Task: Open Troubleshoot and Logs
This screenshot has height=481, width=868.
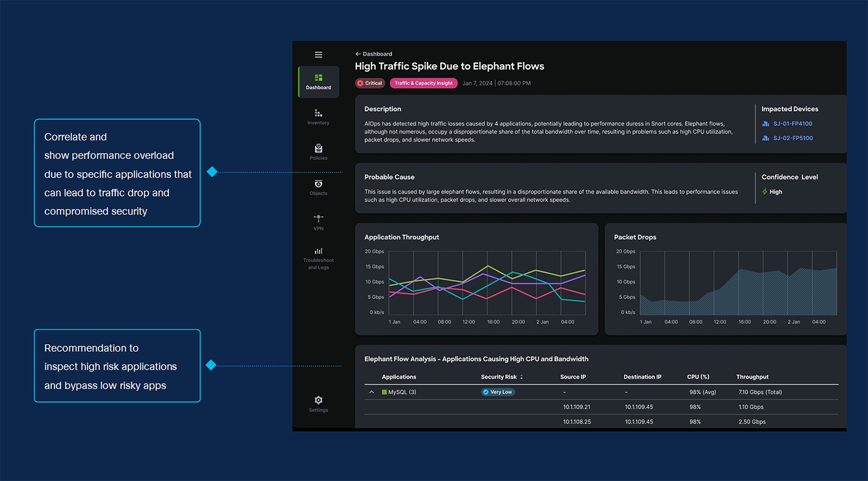Action: (x=318, y=257)
